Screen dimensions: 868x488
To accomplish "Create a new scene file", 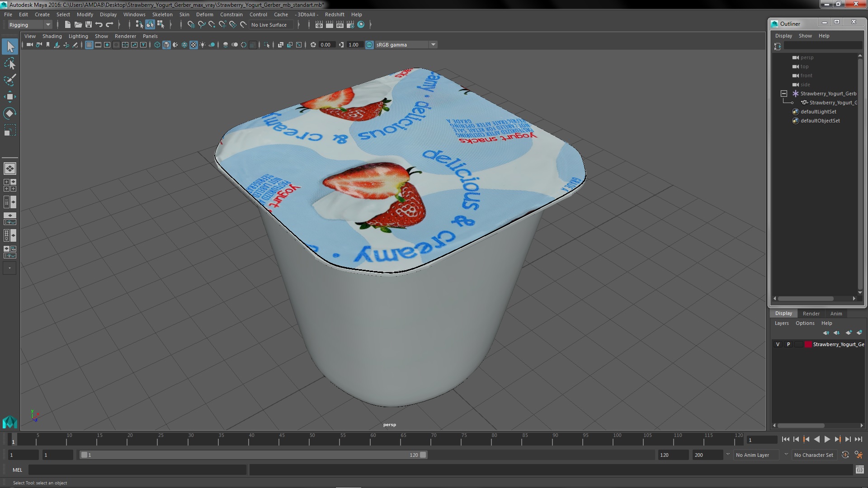I will tap(67, 25).
